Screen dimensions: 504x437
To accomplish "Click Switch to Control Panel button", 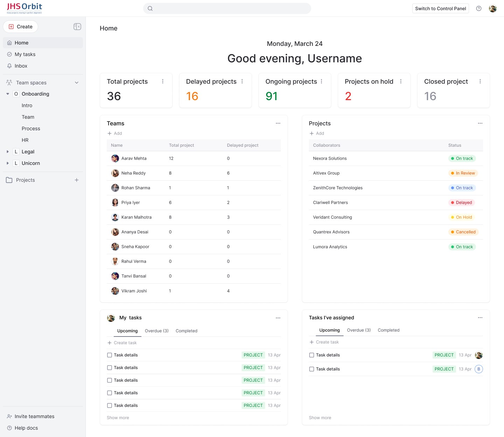I will point(441,8).
